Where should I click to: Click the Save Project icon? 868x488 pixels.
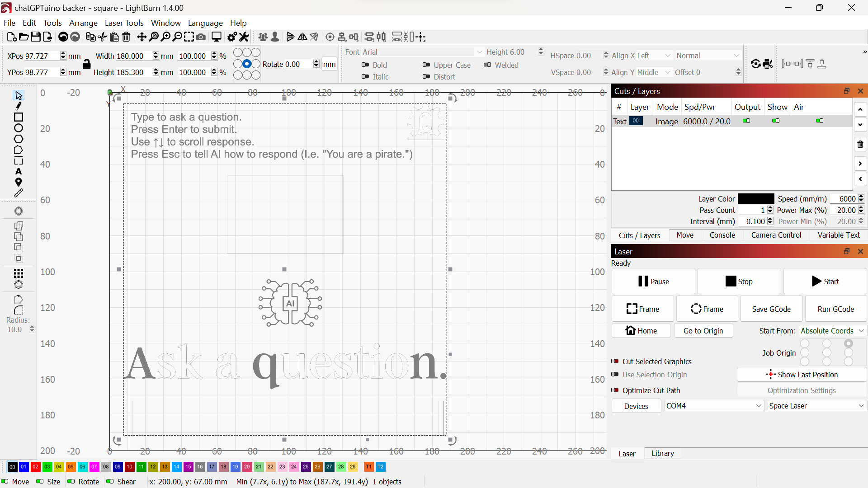click(x=36, y=37)
